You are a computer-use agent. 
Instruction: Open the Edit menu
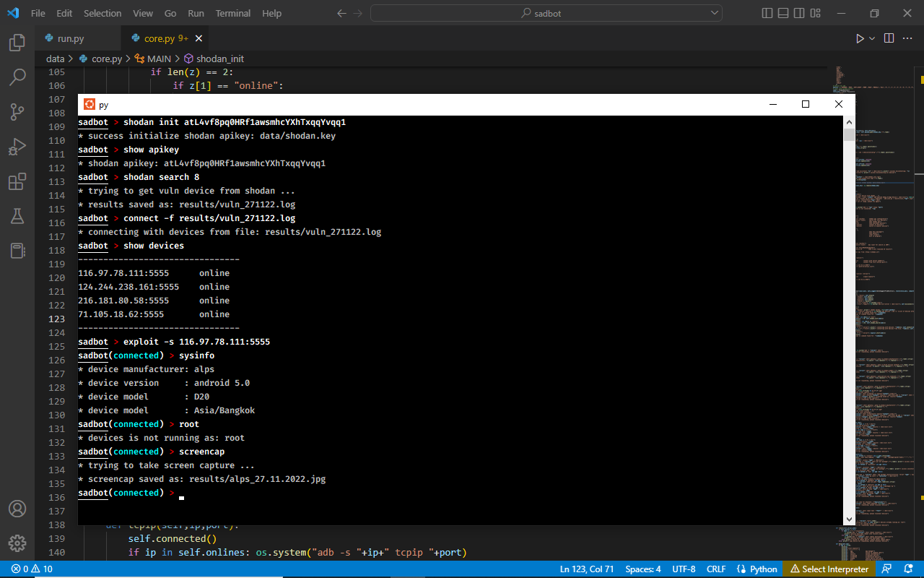click(x=64, y=13)
